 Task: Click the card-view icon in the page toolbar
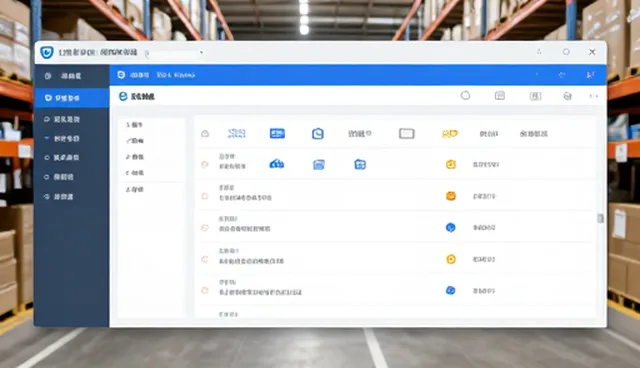500,96
